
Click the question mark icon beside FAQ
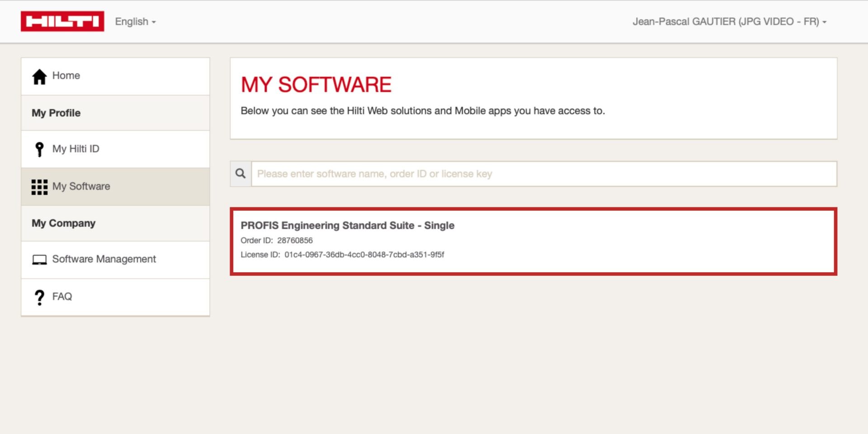39,297
